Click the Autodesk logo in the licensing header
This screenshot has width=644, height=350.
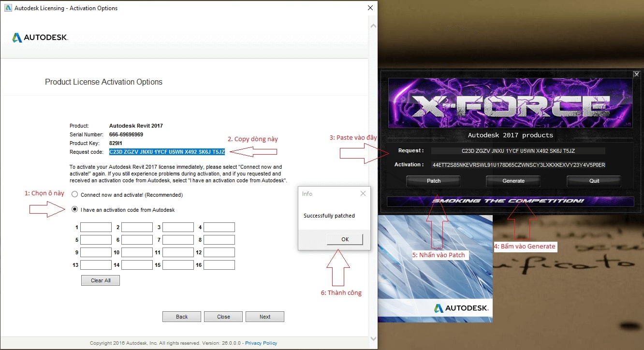point(40,38)
